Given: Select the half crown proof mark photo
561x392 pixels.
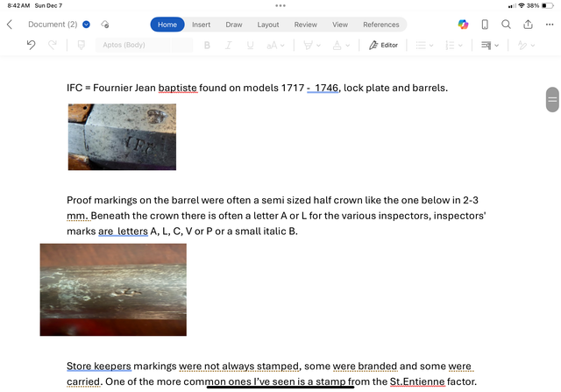Looking at the screenshot, I should click(113, 289).
